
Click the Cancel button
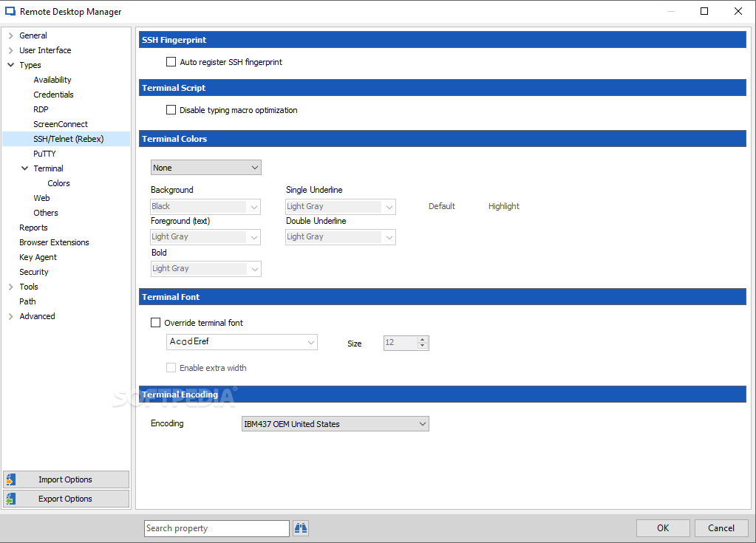[x=721, y=528]
